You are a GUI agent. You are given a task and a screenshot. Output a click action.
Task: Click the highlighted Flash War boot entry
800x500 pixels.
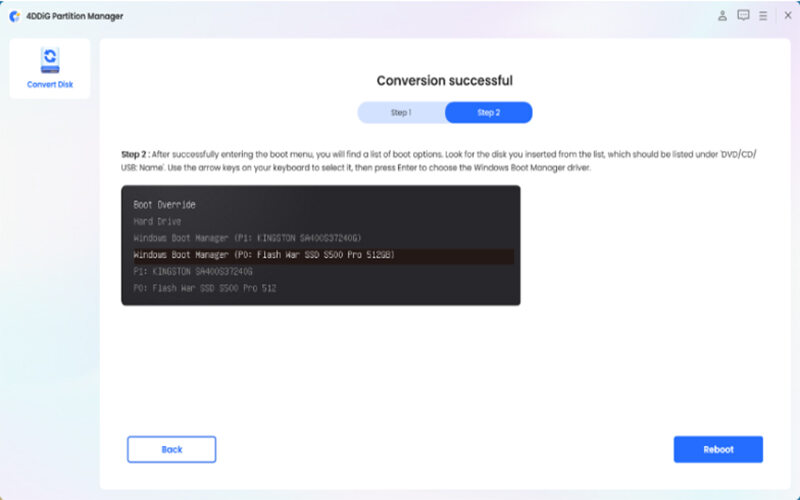(264, 255)
